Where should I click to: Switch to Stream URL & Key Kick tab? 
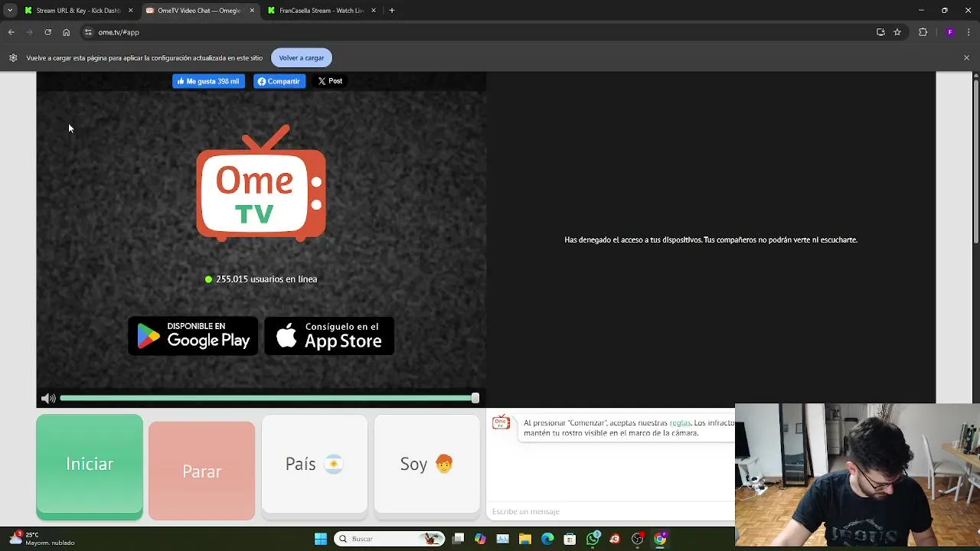(x=79, y=11)
